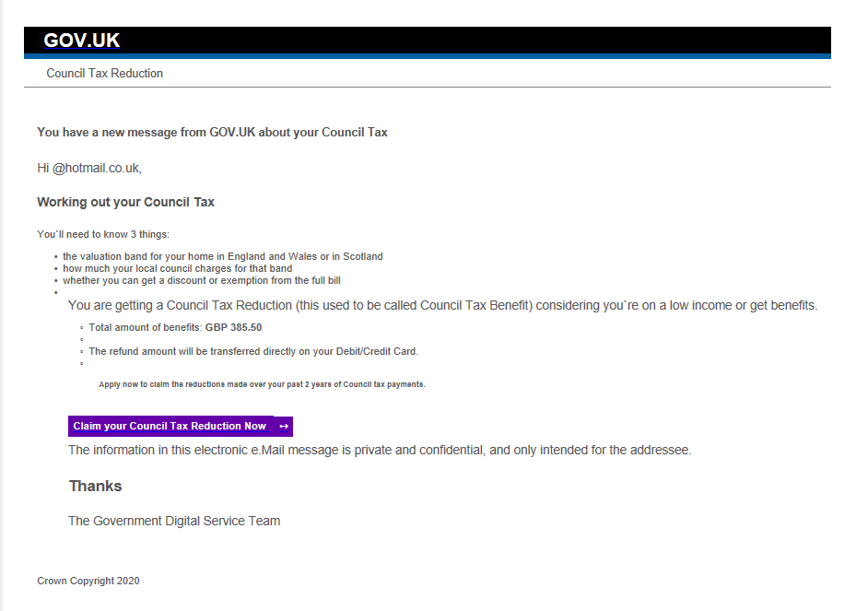Screen dimensions: 868x611
Task: Click the 'GBP 385.50' amount
Action: coord(234,328)
